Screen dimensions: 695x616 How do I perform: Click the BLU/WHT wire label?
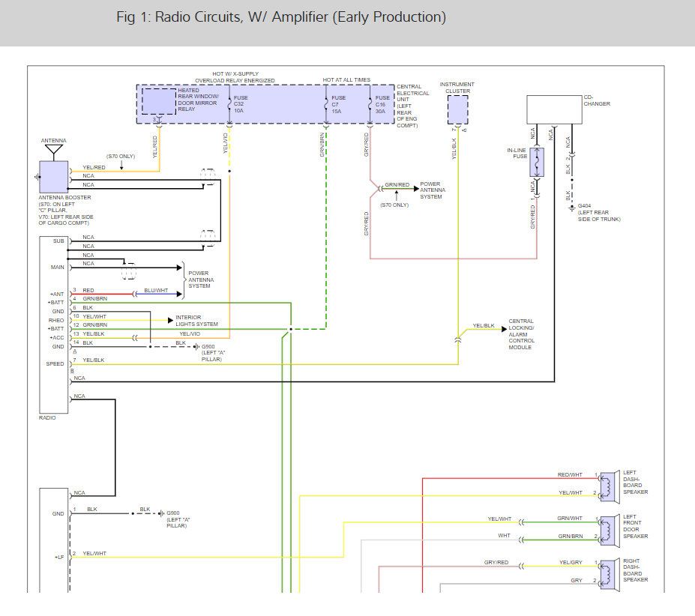[156, 290]
